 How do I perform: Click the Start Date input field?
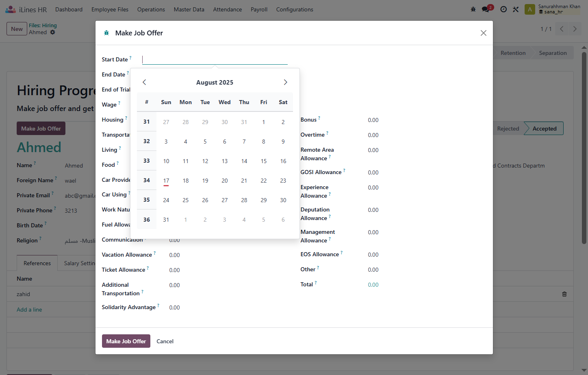click(x=215, y=59)
